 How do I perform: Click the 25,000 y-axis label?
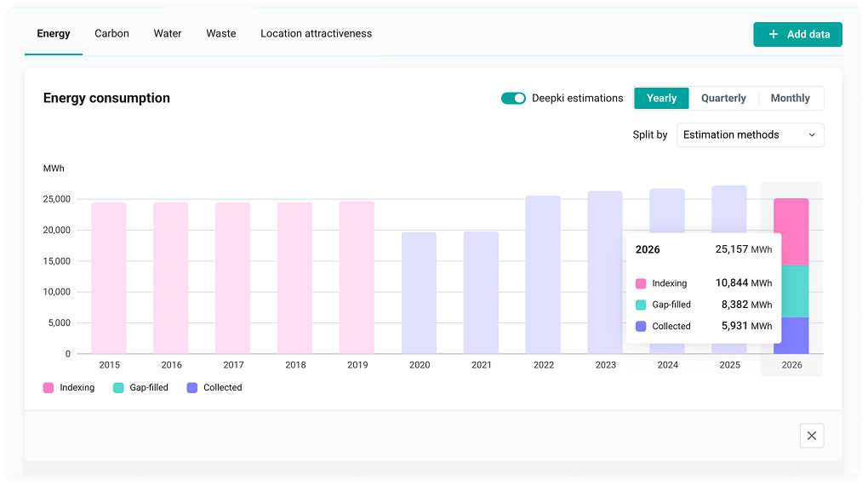(x=56, y=199)
